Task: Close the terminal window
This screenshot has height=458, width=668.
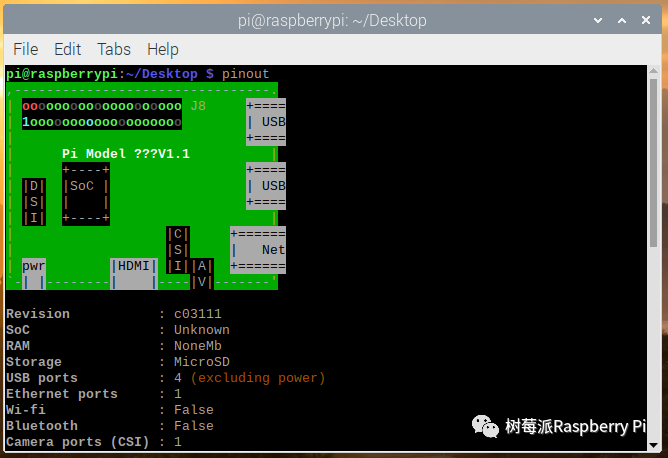Action: click(646, 19)
